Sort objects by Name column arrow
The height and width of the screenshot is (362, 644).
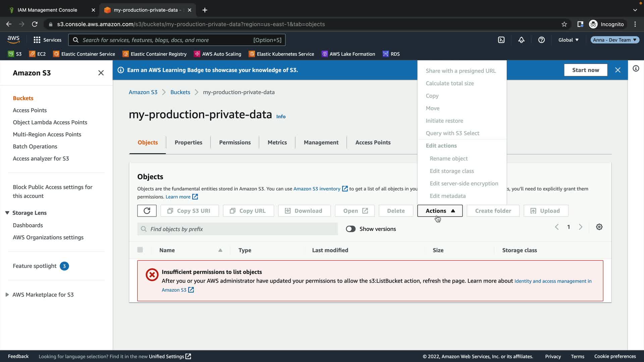click(220, 250)
